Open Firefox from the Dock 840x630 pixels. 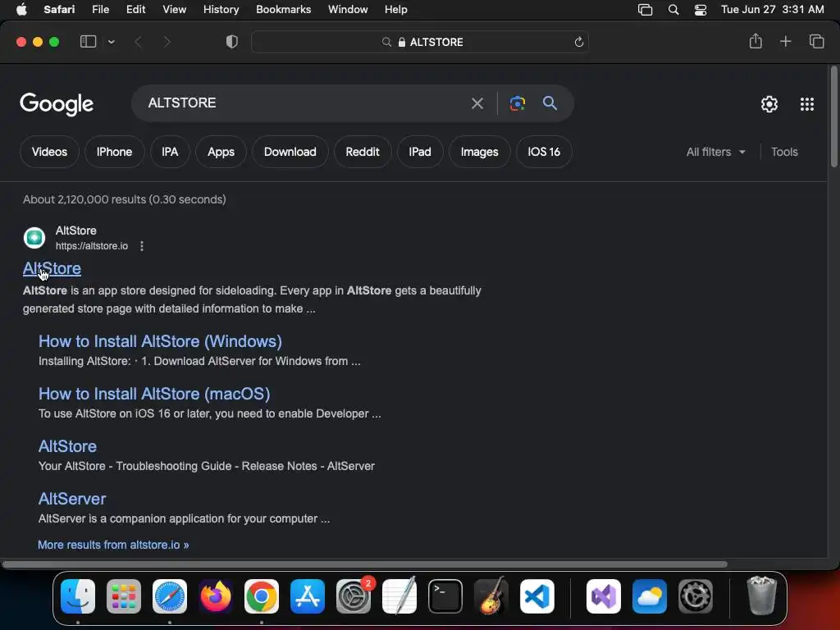pos(216,596)
